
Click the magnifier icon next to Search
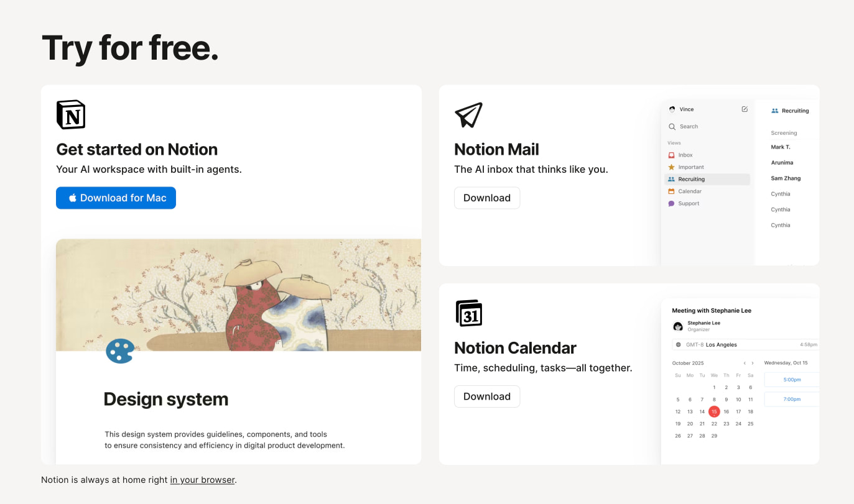click(672, 127)
